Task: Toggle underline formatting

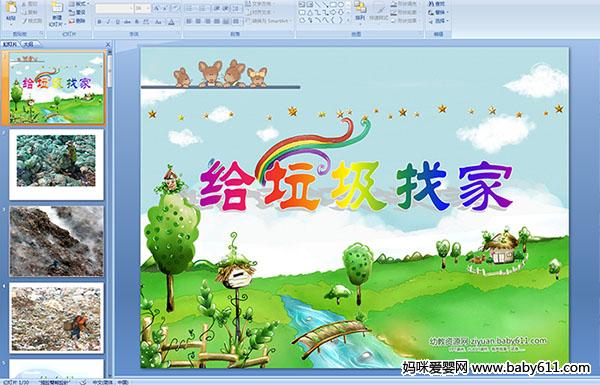Action: coord(117,22)
